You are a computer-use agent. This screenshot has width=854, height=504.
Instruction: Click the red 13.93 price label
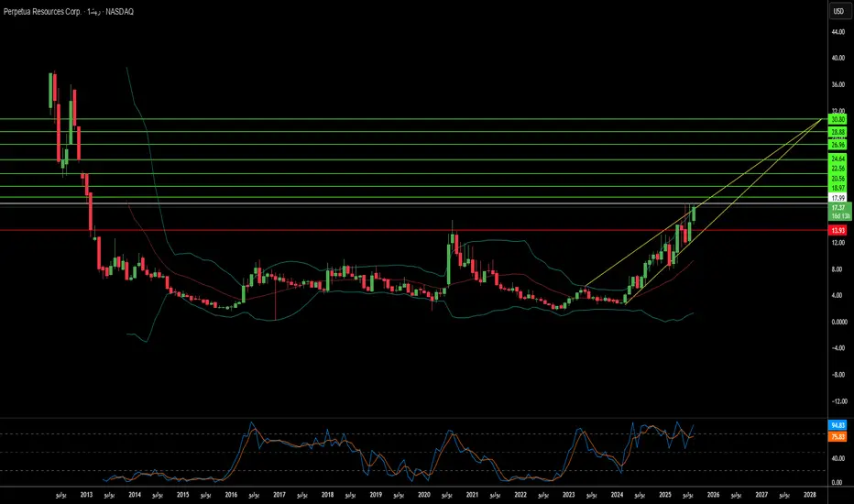[x=838, y=231]
